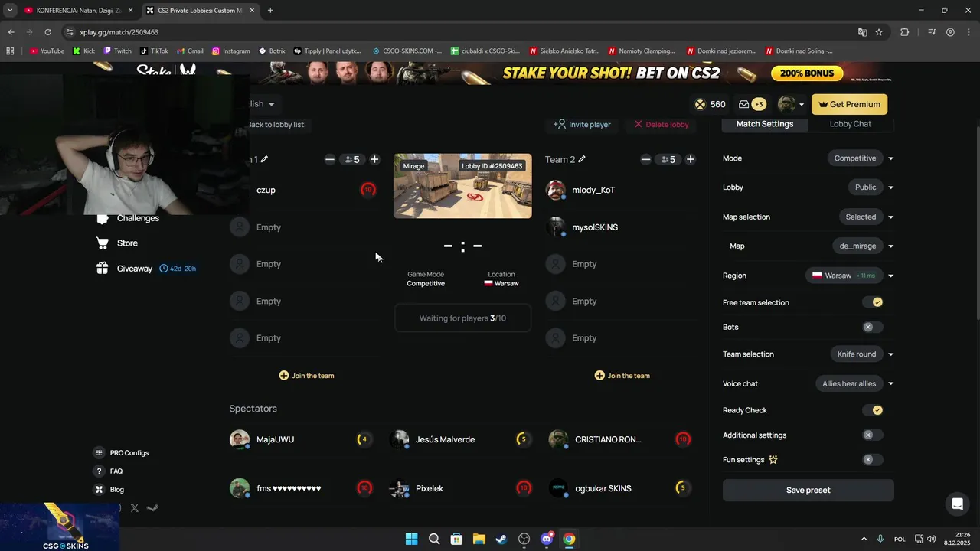Join Team 2 via Join the team
Image resolution: width=980 pixels, height=551 pixels.
(622, 376)
